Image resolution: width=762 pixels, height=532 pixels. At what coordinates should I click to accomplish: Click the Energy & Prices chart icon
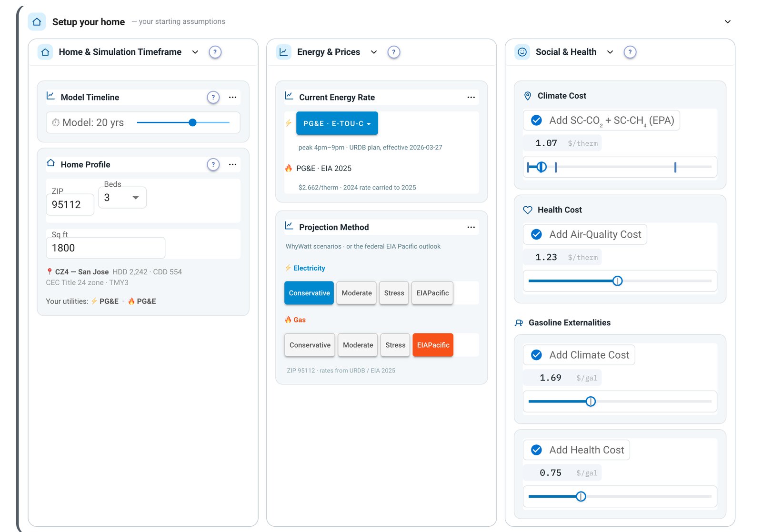(283, 52)
